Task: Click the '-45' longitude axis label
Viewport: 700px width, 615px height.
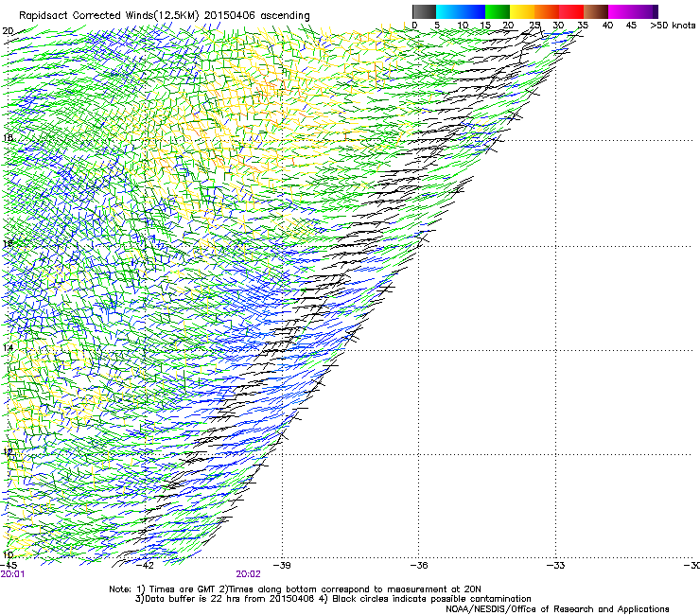Action: (9, 566)
